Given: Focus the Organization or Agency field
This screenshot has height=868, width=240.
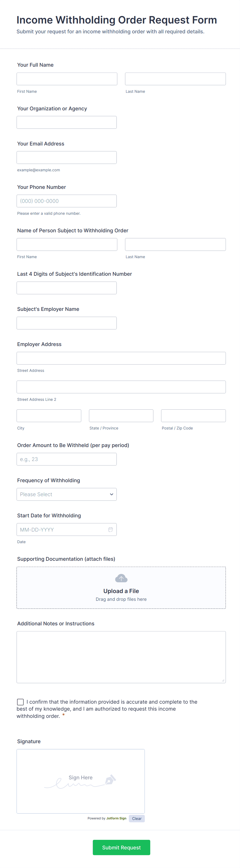Looking at the screenshot, I should 67,122.
